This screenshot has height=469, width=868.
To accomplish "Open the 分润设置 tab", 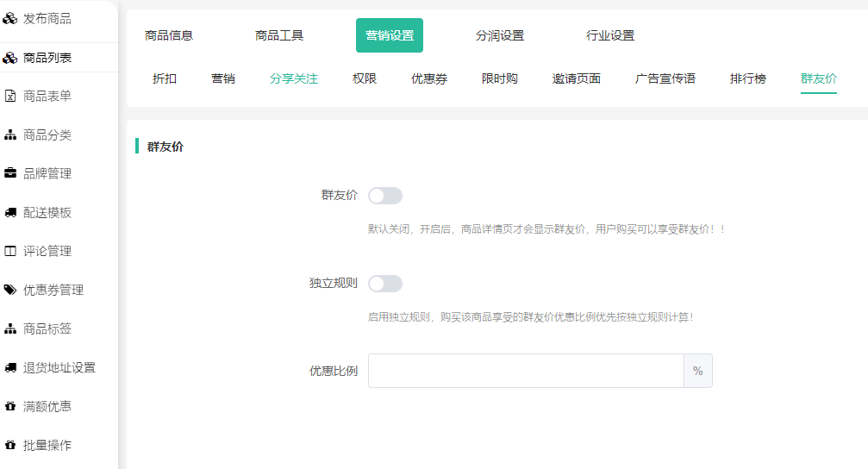I will point(500,35).
